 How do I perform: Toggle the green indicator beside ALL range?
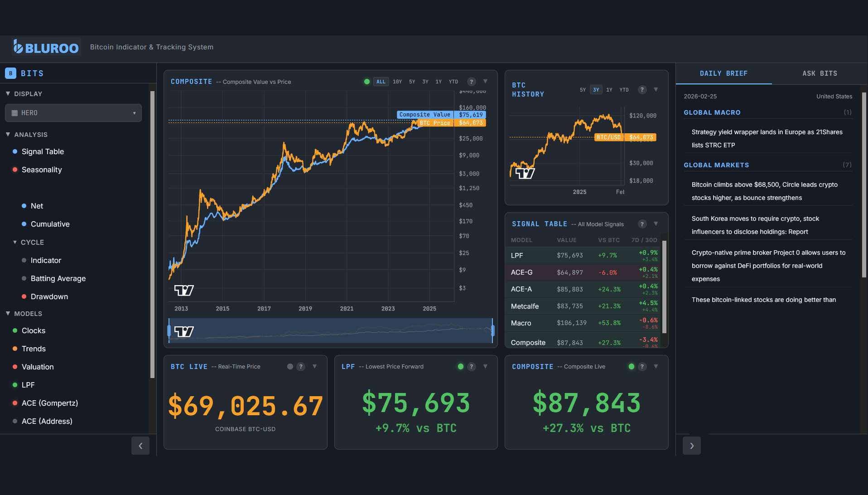pos(366,82)
